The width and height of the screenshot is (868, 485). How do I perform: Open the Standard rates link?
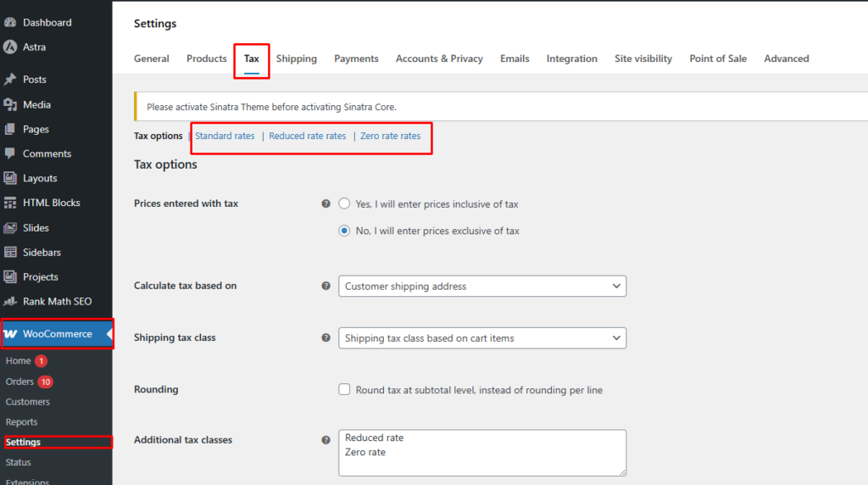click(225, 136)
